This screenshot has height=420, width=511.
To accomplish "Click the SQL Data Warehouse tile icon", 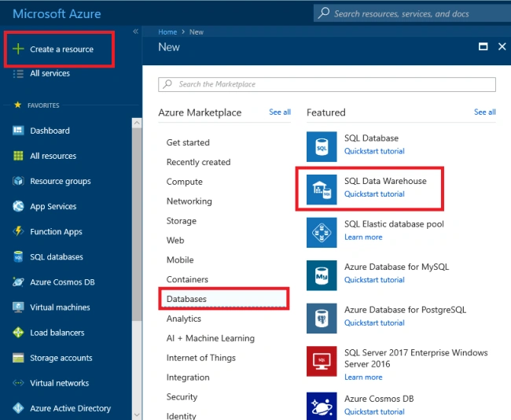I will pyautogui.click(x=322, y=190).
